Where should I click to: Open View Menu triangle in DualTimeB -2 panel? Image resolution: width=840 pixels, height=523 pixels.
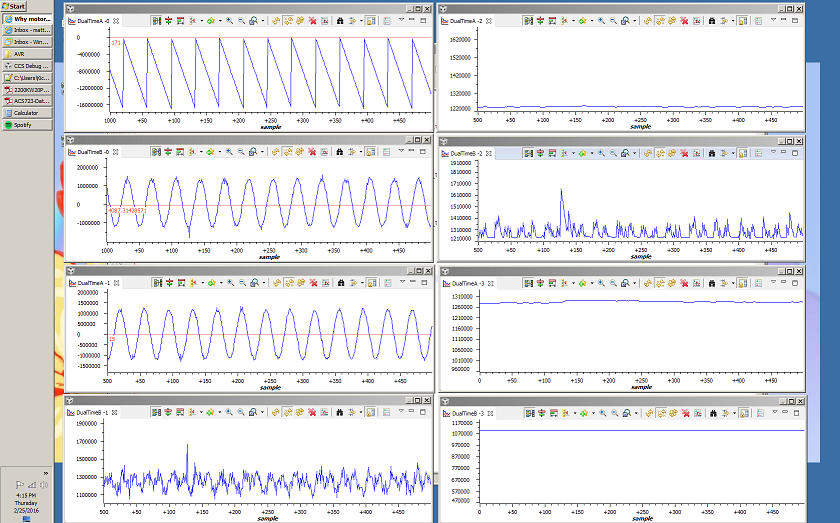coord(773,152)
